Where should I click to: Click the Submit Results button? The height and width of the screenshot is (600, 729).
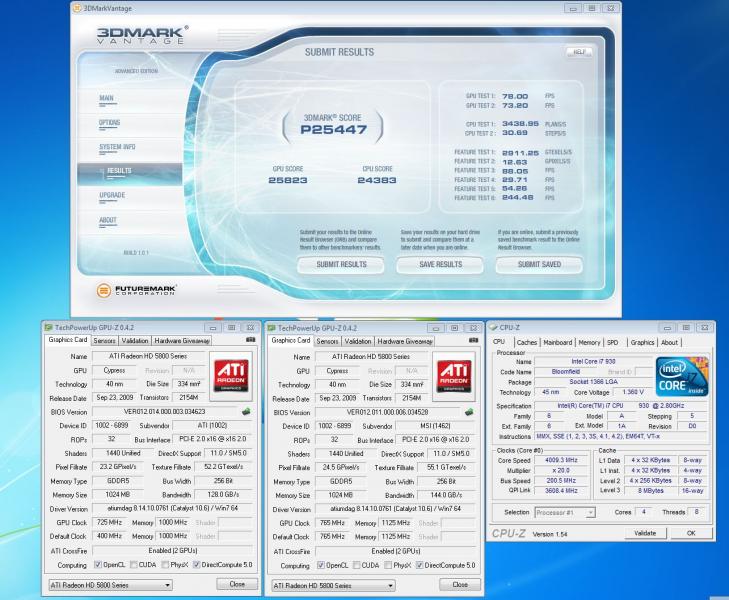[x=341, y=264]
